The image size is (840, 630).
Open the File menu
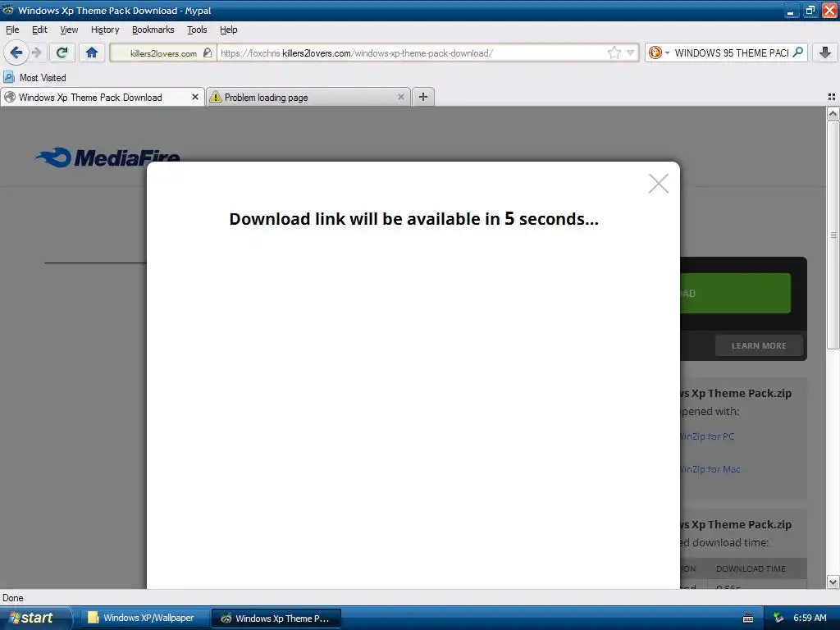(12, 30)
